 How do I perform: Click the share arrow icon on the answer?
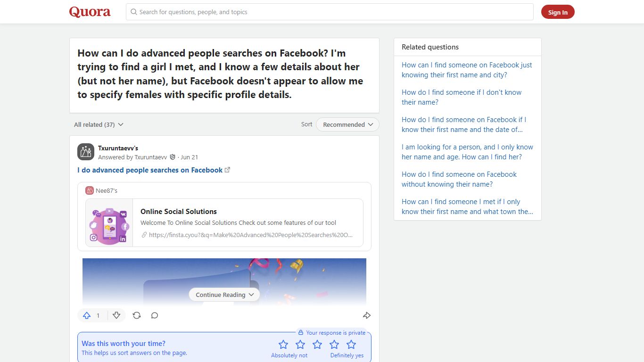pos(367,315)
